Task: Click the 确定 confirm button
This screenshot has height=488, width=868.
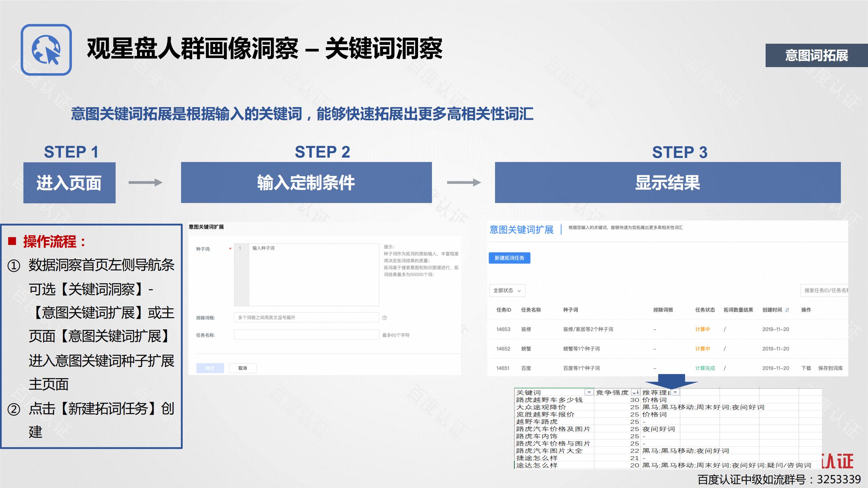Action: [210, 368]
